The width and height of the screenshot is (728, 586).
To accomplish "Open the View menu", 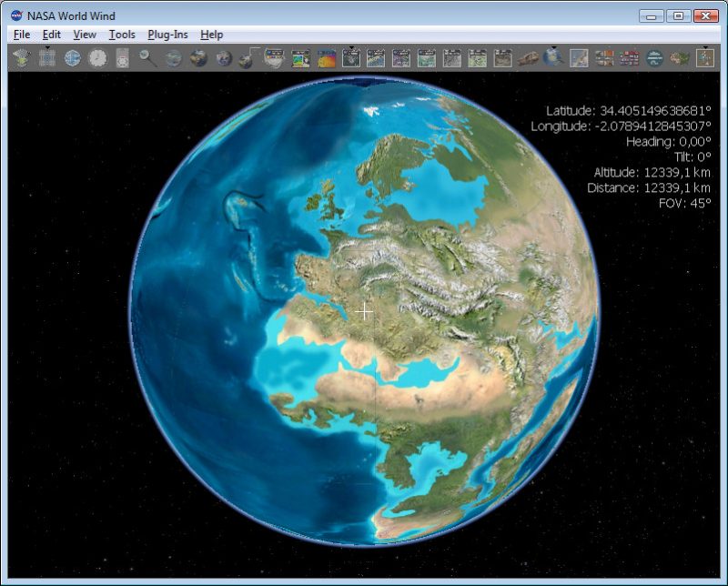I will coord(85,35).
